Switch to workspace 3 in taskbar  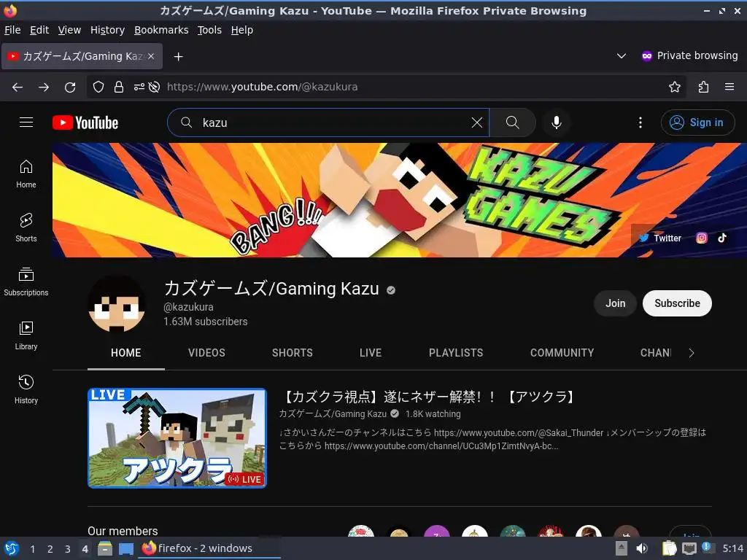68,549
